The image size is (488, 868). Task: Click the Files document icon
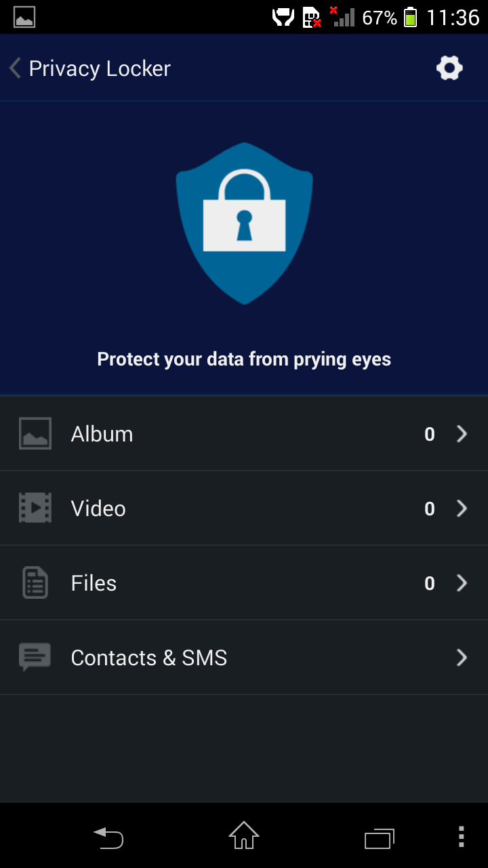pyautogui.click(x=35, y=583)
